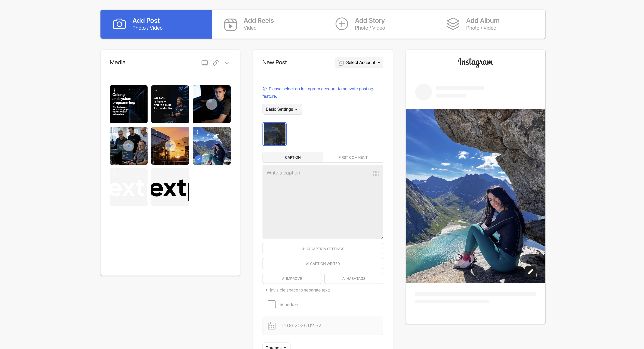The width and height of the screenshot is (644, 349).
Task: Play the team at monitors video thumbnail
Action: [x=128, y=146]
